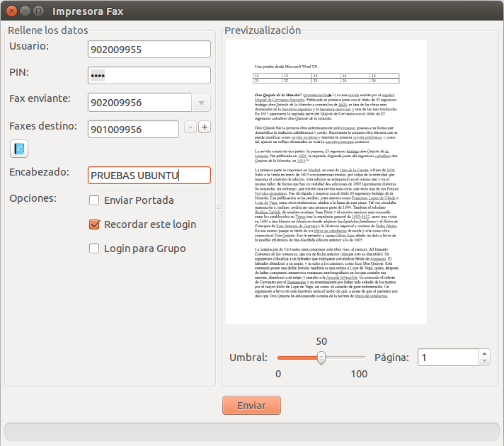
Task: Expand the Fax enviante dropdown arrow
Action: coord(200,103)
